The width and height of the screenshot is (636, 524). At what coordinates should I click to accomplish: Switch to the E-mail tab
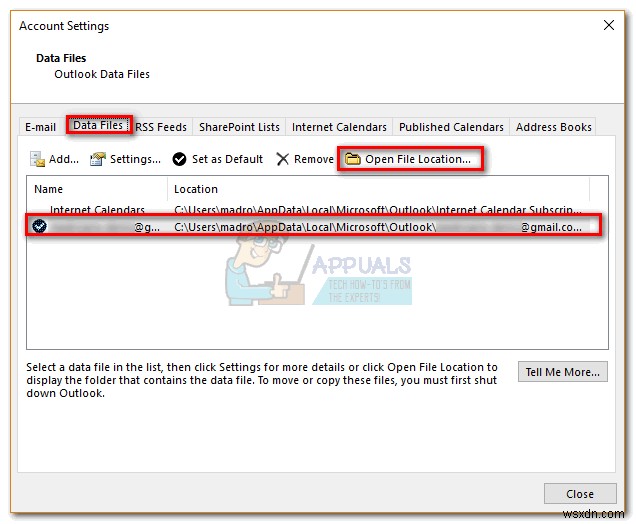[x=40, y=127]
